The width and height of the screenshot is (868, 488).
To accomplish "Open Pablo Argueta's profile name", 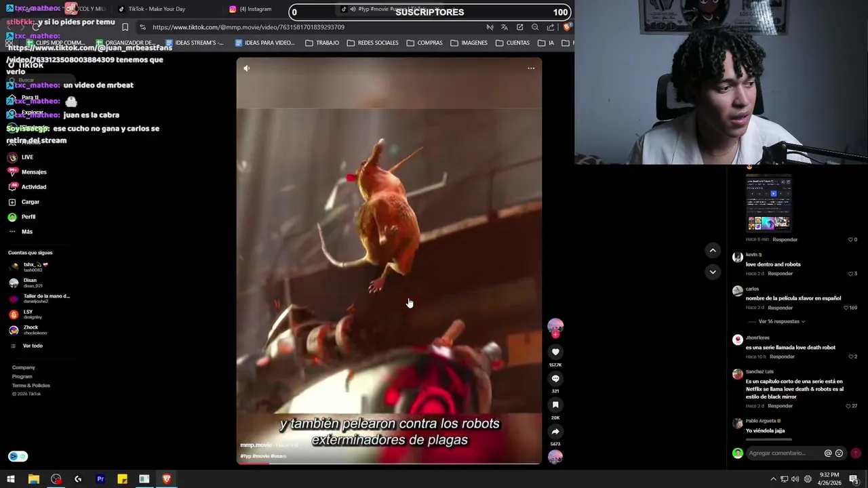I will tap(762, 421).
